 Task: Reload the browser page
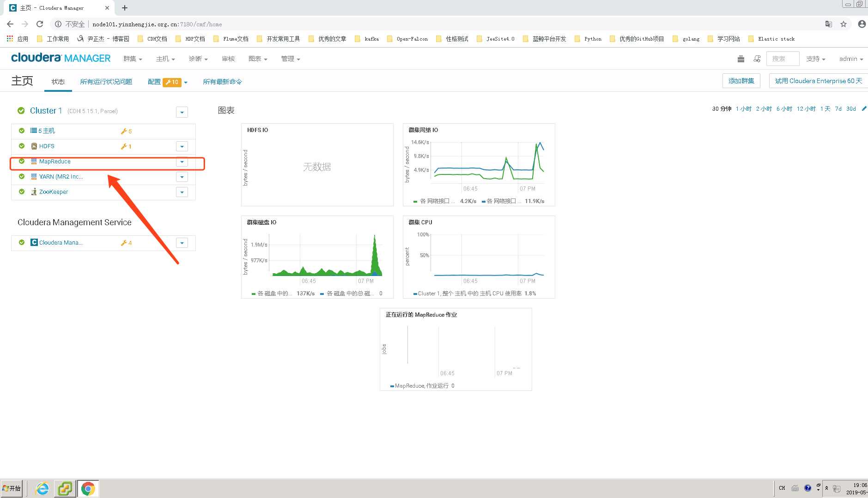[x=40, y=24]
